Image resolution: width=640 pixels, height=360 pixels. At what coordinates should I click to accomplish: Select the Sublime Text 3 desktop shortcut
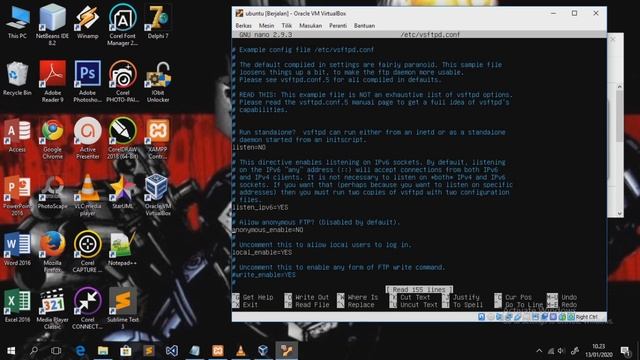click(122, 309)
